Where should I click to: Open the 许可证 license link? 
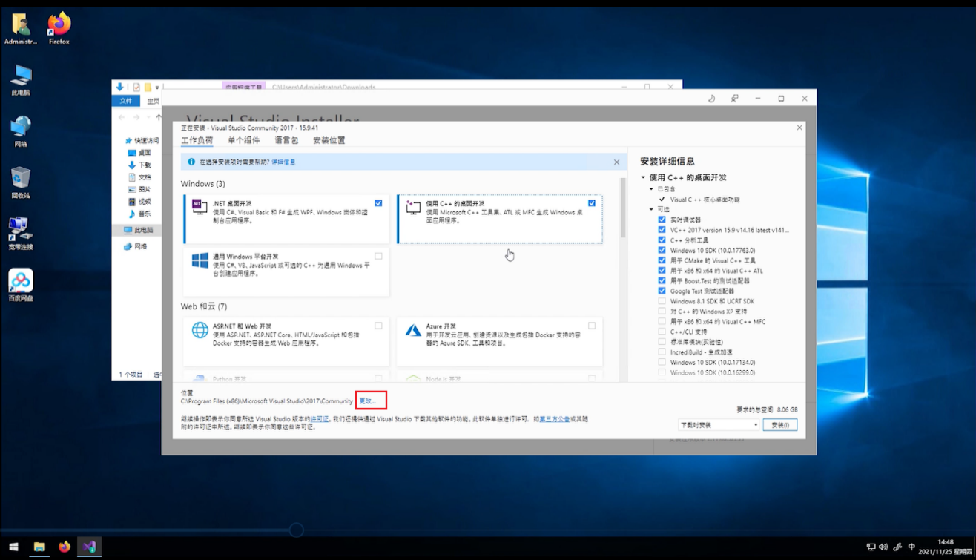pos(318,419)
